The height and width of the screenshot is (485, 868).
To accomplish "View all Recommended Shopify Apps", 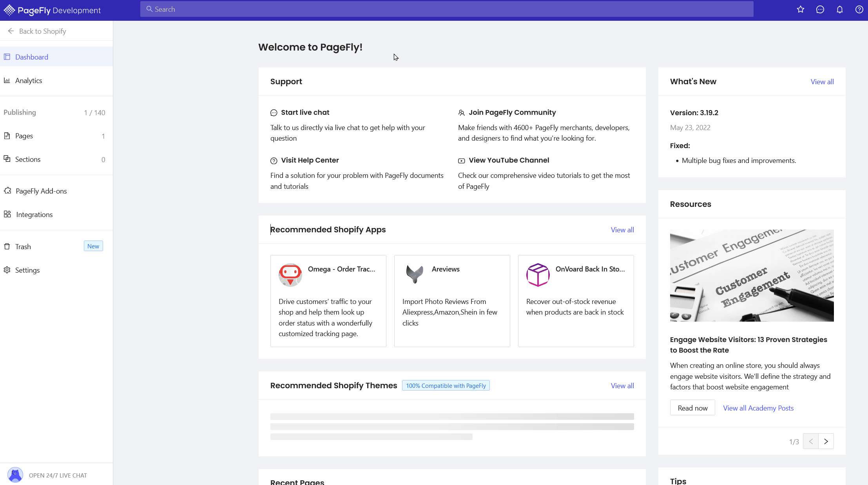I will coord(622,230).
